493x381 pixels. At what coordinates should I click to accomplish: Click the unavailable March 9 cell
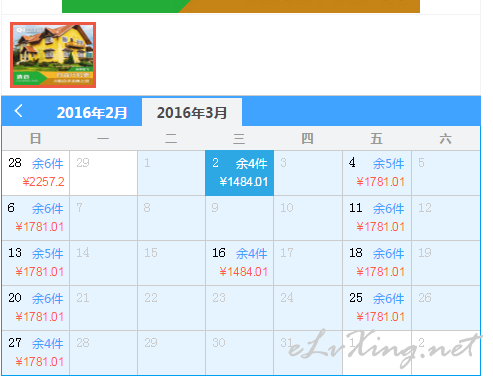[x=240, y=218]
